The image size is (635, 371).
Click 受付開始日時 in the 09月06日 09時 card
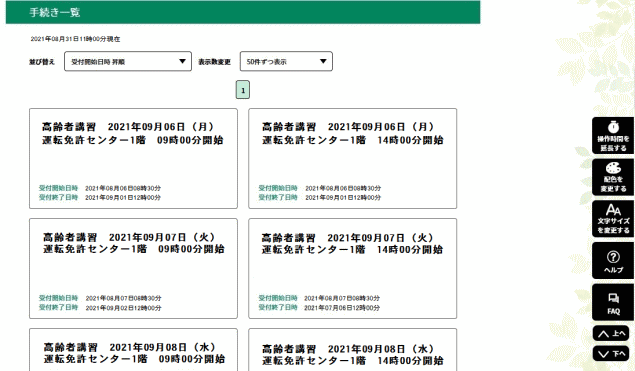[58, 188]
